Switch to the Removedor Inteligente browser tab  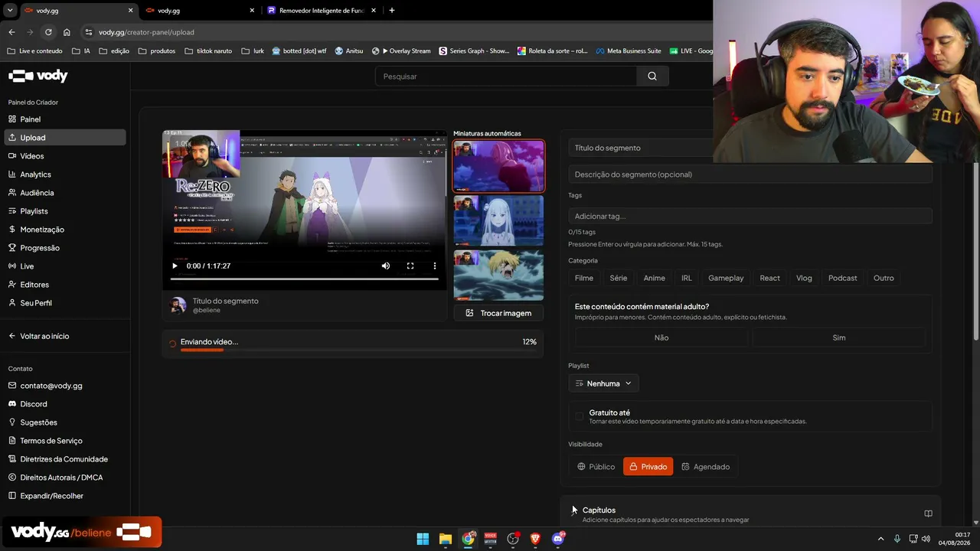322,11
